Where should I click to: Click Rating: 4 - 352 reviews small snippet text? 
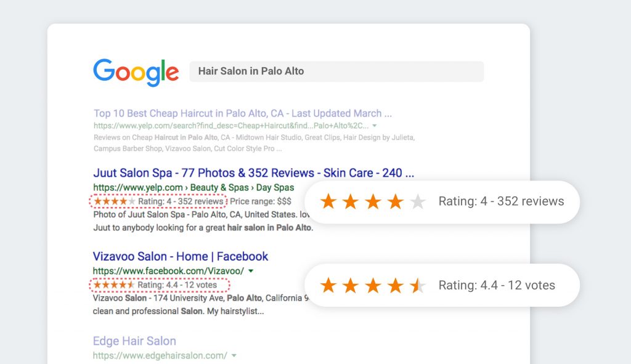(181, 201)
